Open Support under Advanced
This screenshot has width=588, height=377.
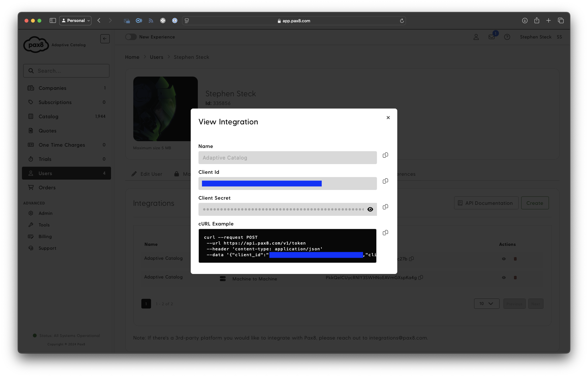(x=47, y=248)
